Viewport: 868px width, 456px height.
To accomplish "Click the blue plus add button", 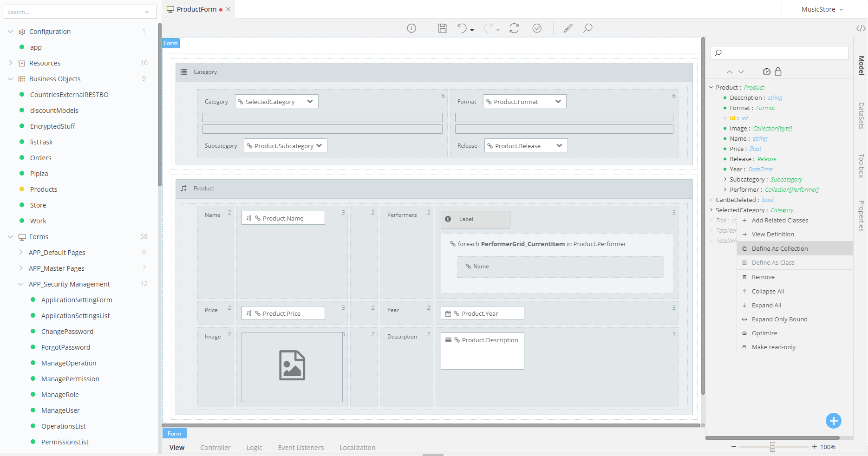I will tap(833, 421).
